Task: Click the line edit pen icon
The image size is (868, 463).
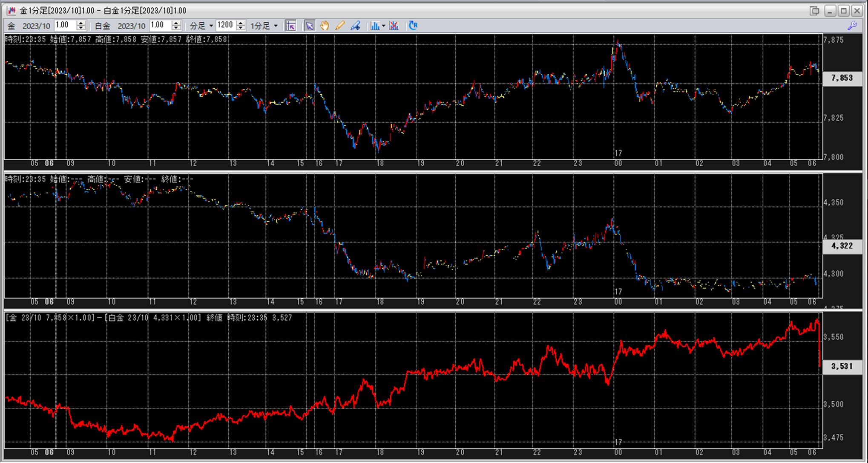Action: (x=355, y=26)
